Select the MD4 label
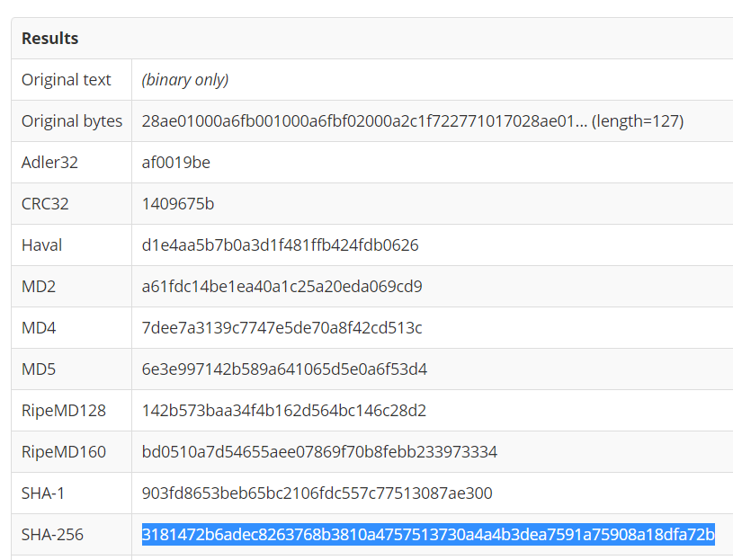Image resolution: width=733 pixels, height=560 pixels. (39, 328)
